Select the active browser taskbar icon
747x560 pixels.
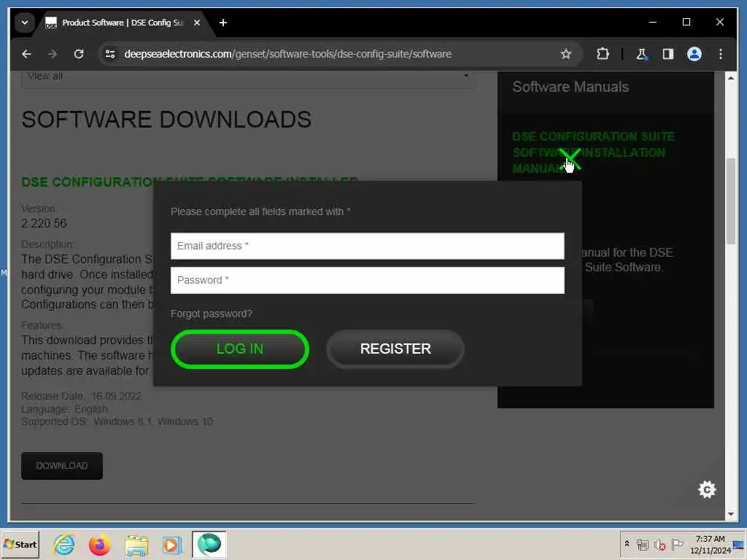point(209,544)
